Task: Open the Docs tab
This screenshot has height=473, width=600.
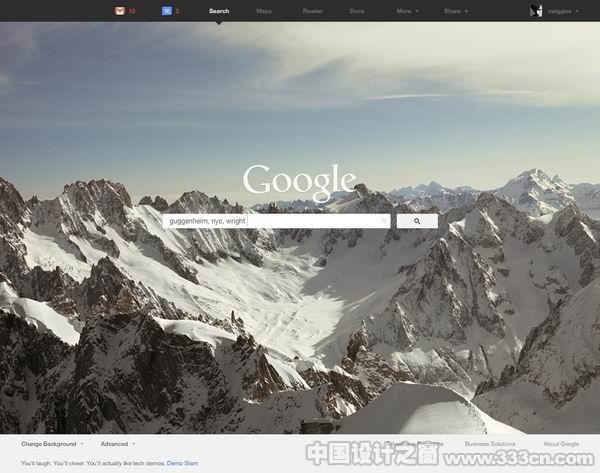Action: [357, 11]
